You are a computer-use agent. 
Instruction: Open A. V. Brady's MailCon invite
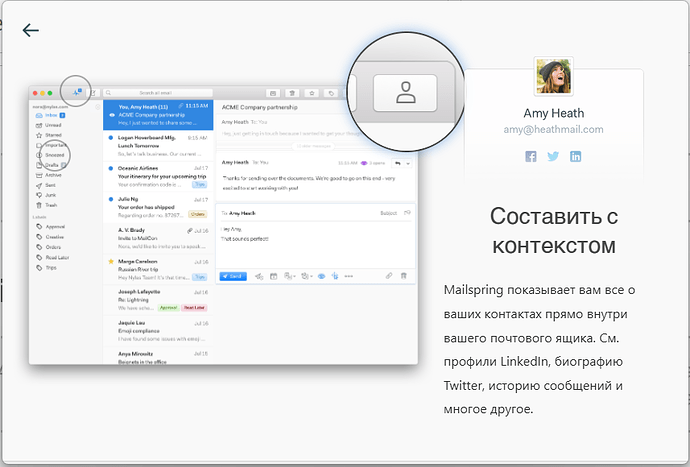point(158,238)
